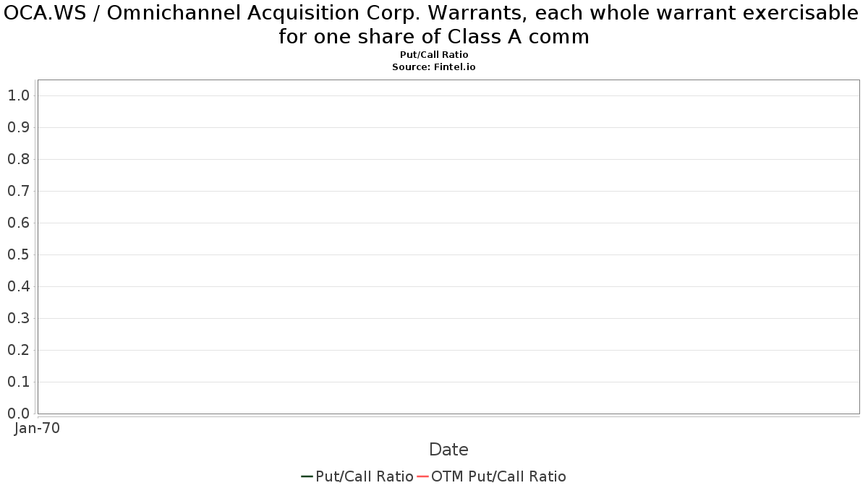The height and width of the screenshot is (488, 868).
Task: Click the 0.1 y-axis label
Action: click(x=18, y=382)
